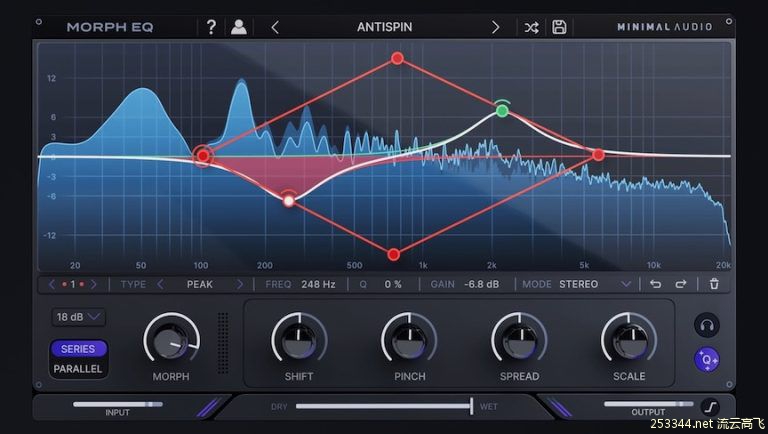Select SERIES routing mode
The height and width of the screenshot is (434, 768).
click(x=78, y=349)
